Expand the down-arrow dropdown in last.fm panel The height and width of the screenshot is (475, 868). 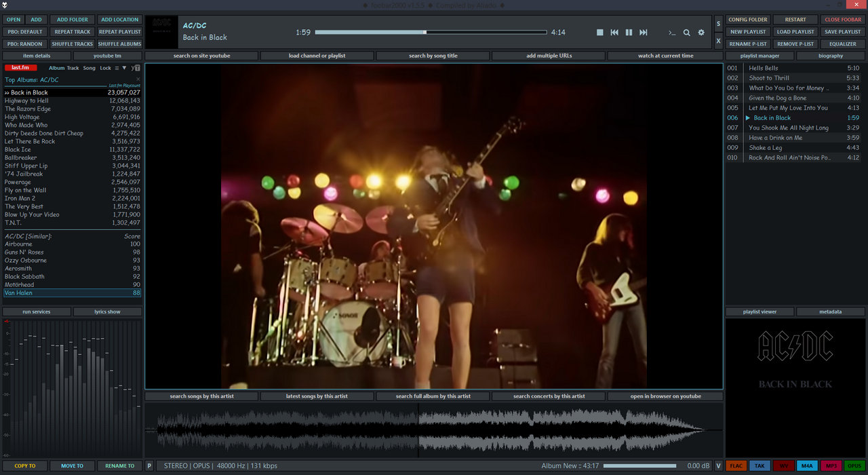(124, 68)
